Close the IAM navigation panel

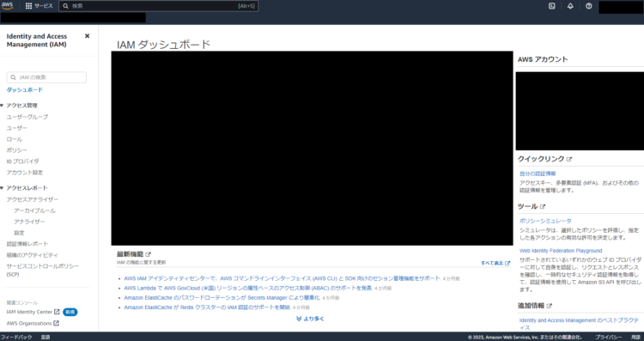87,36
